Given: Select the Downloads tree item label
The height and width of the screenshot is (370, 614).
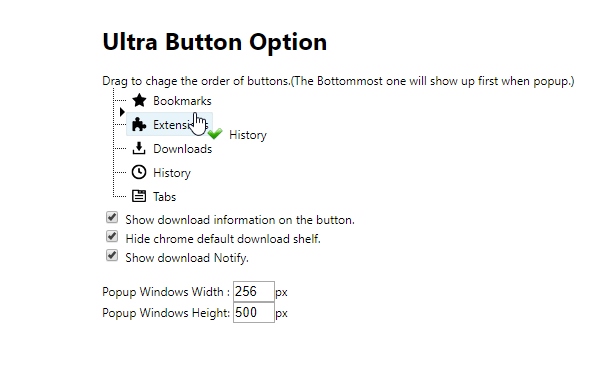Looking at the screenshot, I should pos(182,149).
